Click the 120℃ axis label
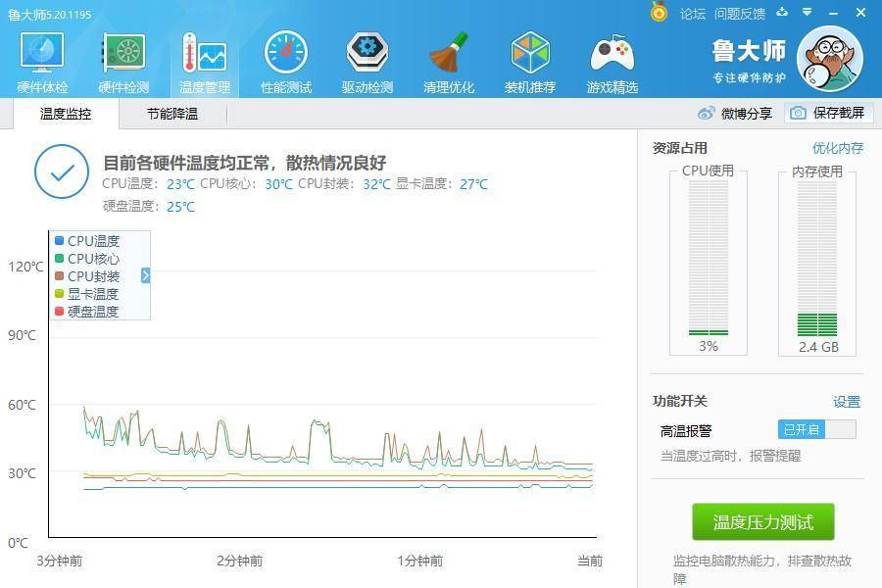The image size is (882, 588). 25,267
